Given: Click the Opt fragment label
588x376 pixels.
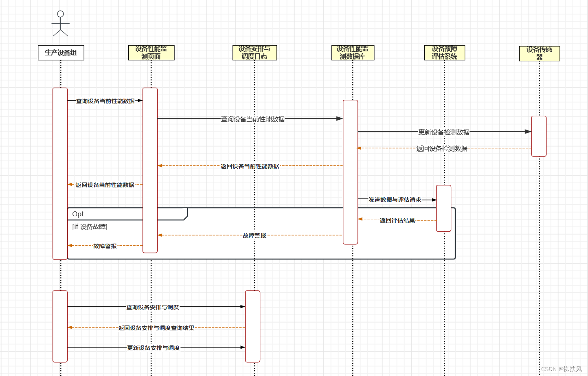Looking at the screenshot, I should point(78,214).
